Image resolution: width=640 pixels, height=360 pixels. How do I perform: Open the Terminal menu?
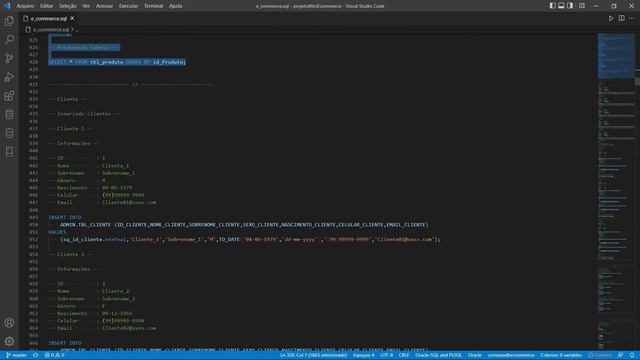coord(153,6)
